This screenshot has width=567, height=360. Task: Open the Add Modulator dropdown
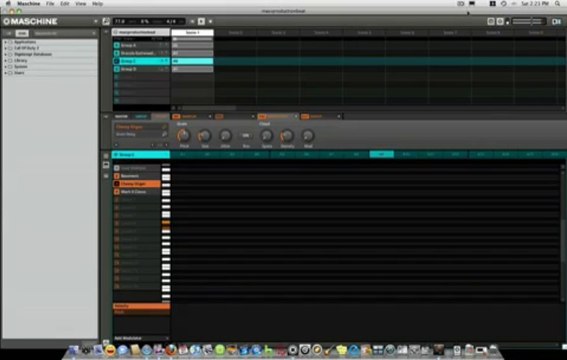(x=141, y=338)
